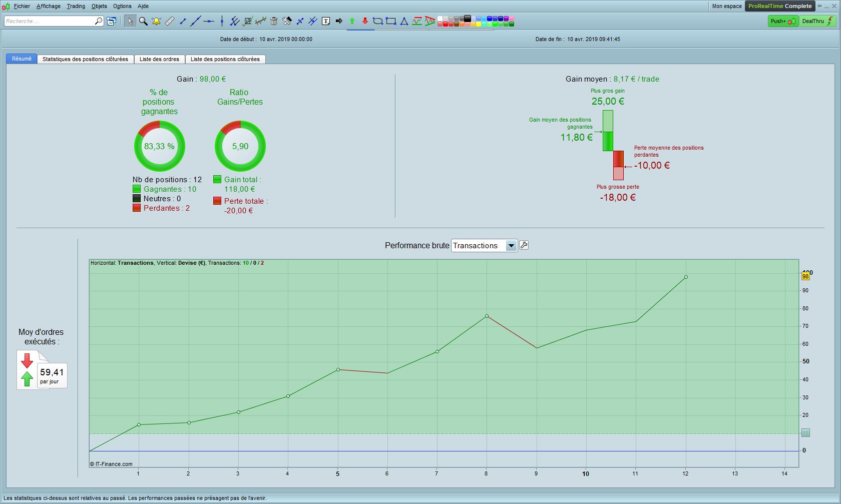Select the rectangle drawing tool

(x=391, y=21)
